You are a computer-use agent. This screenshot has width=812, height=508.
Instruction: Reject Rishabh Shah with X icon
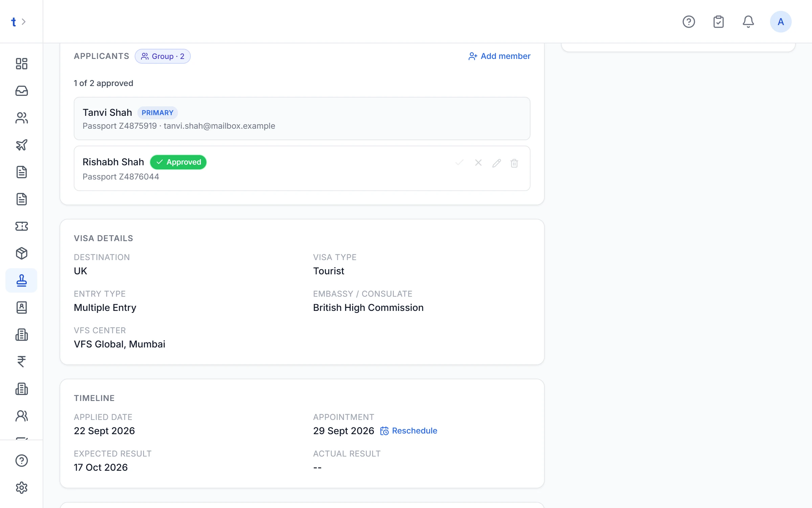[x=478, y=163]
